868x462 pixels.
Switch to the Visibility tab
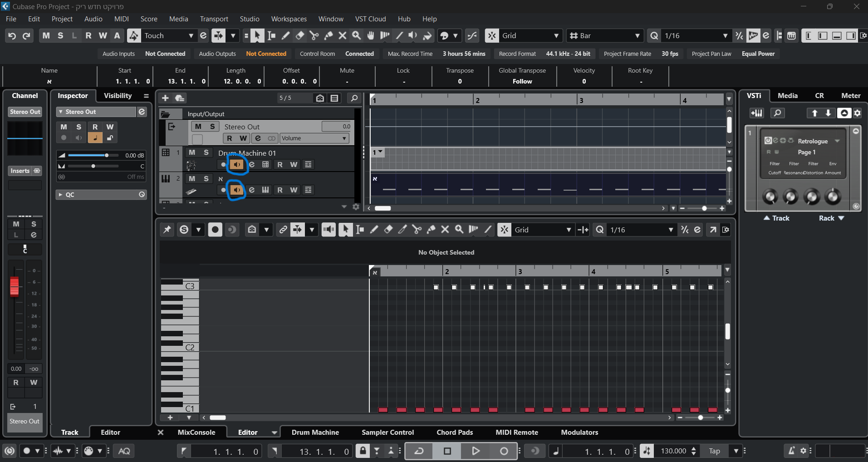coord(118,96)
